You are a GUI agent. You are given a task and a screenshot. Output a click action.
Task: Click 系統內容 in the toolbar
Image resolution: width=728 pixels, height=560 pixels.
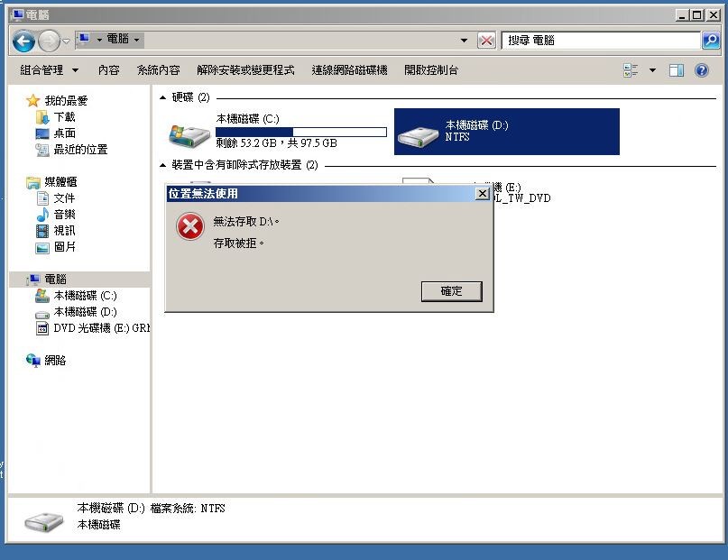(x=159, y=70)
